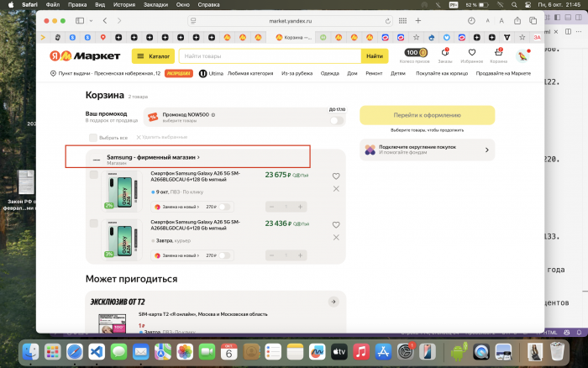Toggle the NOW500 promo code switch

(x=337, y=121)
